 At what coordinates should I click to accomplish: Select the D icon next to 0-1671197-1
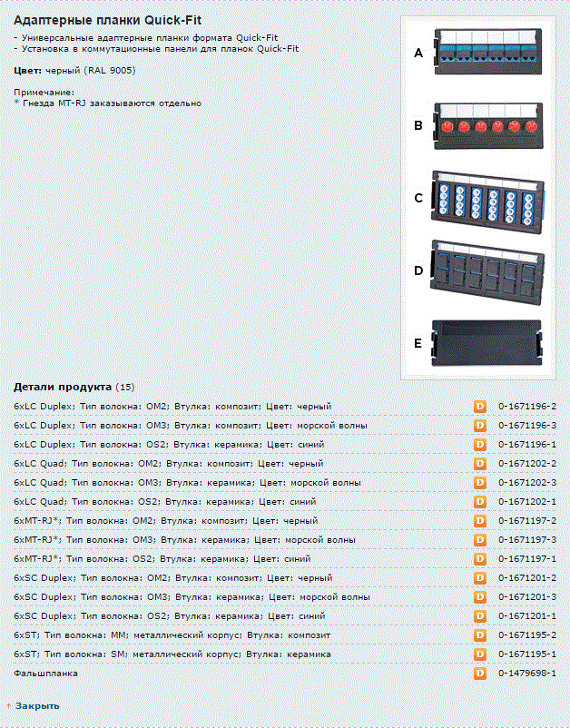pyautogui.click(x=480, y=558)
